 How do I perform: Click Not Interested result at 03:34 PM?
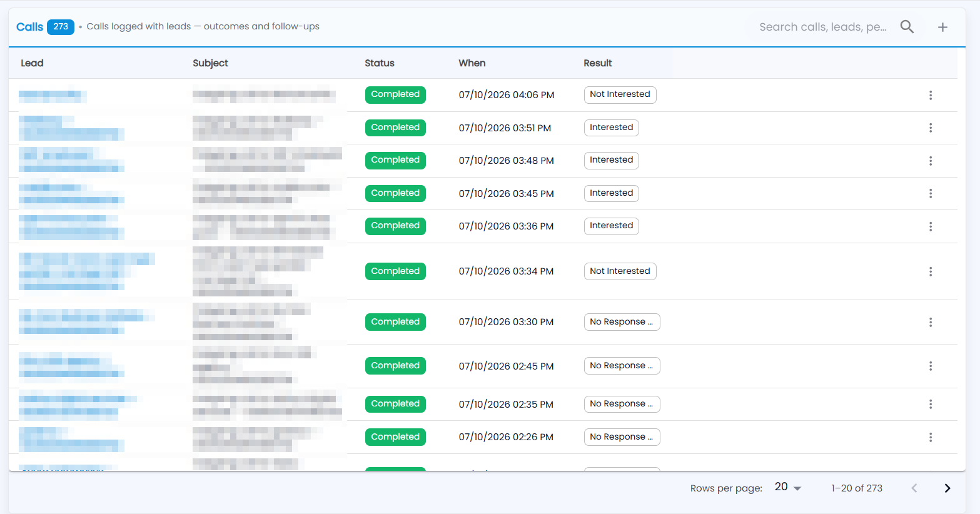point(620,271)
